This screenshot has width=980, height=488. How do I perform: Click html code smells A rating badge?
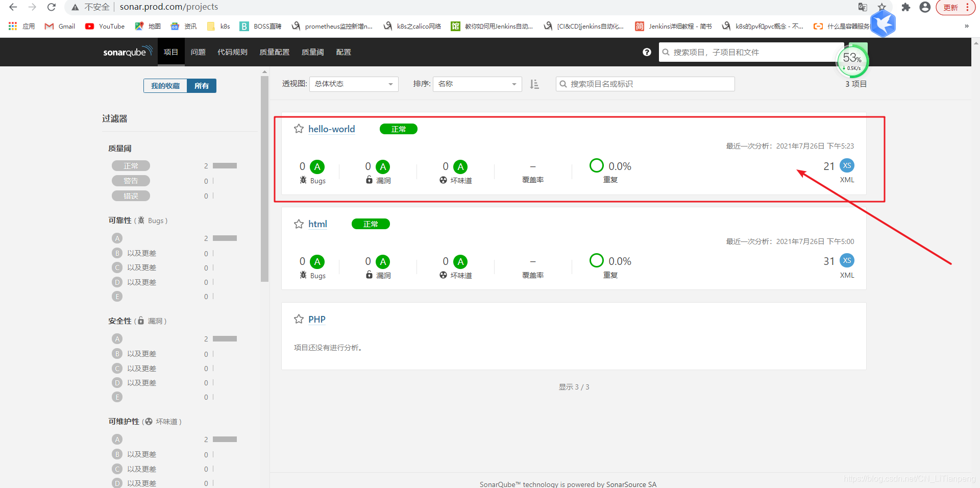click(x=460, y=262)
